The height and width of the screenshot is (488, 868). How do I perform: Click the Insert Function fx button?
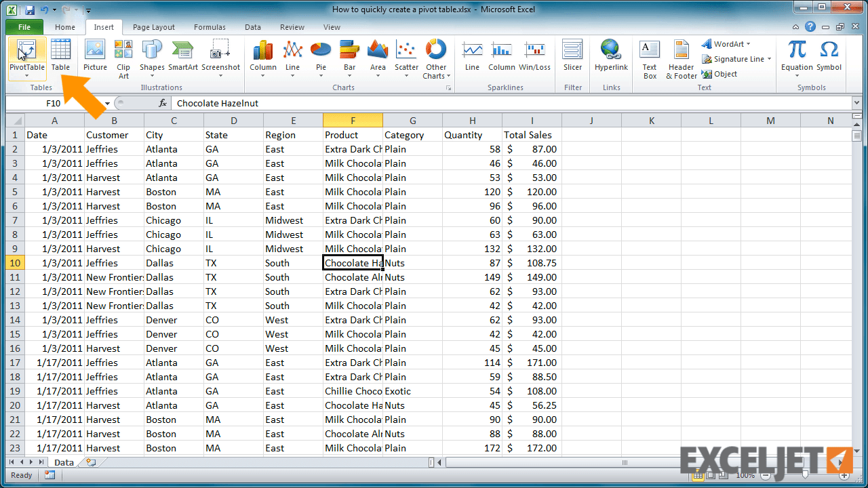161,104
